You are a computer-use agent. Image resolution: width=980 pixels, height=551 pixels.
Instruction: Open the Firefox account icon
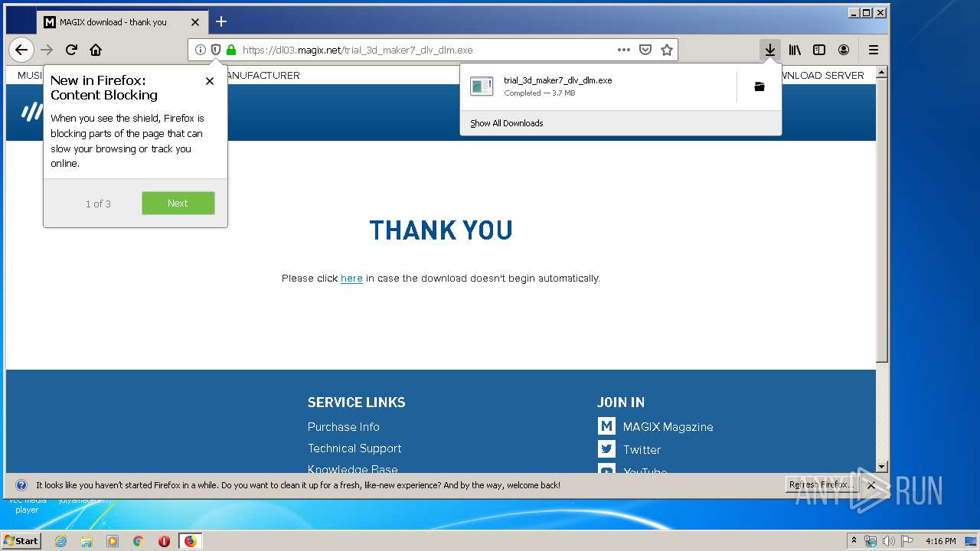pos(844,50)
